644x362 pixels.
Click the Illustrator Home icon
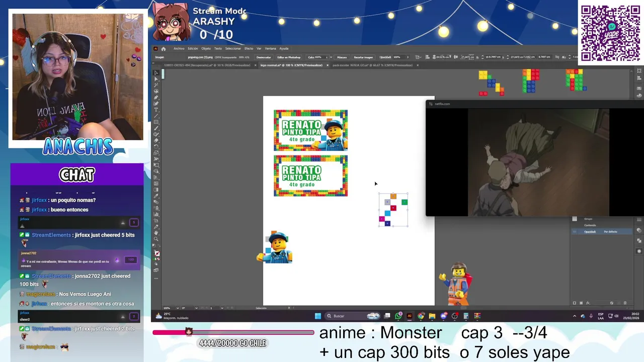[x=164, y=49]
